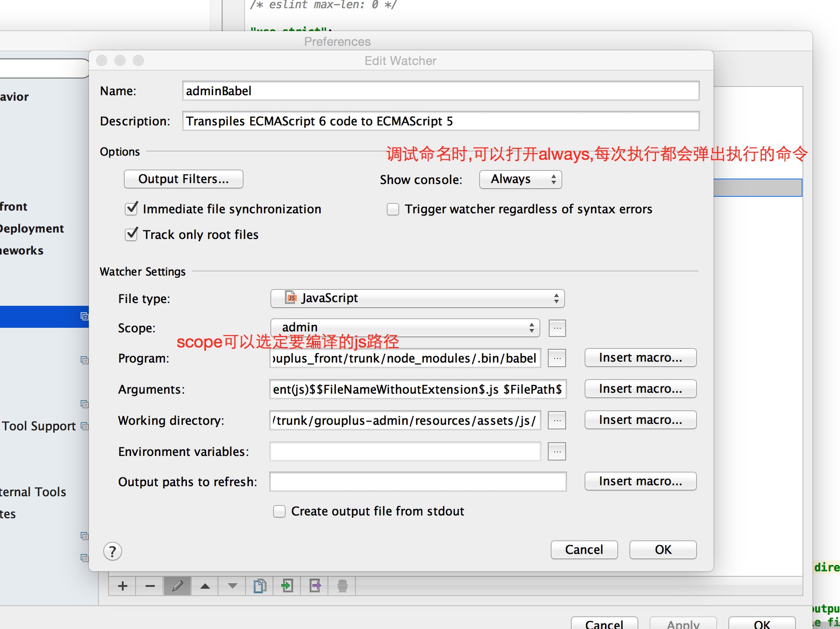Click the Output Filters button

(183, 179)
